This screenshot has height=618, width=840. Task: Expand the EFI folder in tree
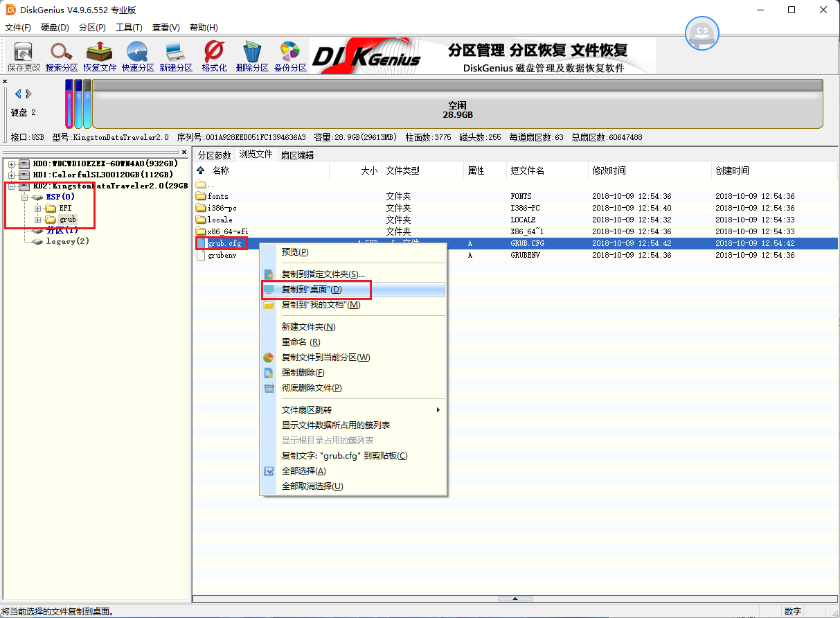37,208
